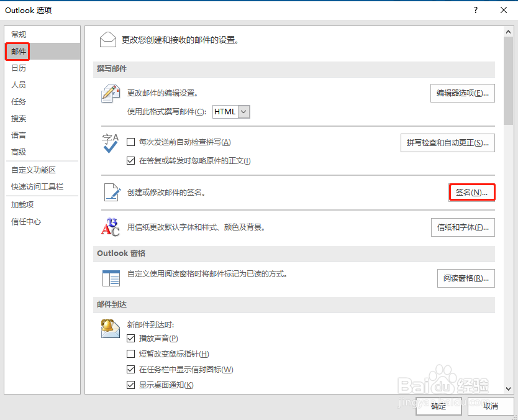Confirm with the 确定 button
The height and width of the screenshot is (420, 518).
(x=438, y=406)
